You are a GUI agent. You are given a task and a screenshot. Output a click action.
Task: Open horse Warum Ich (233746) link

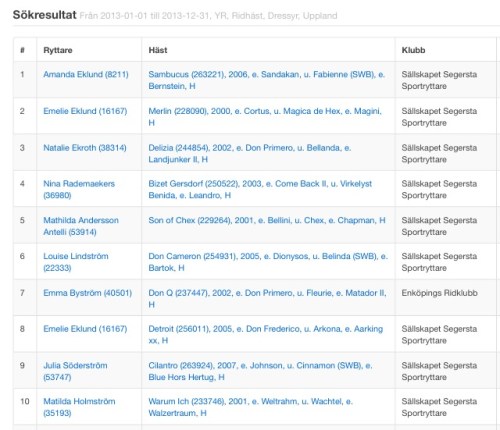[x=251, y=407]
